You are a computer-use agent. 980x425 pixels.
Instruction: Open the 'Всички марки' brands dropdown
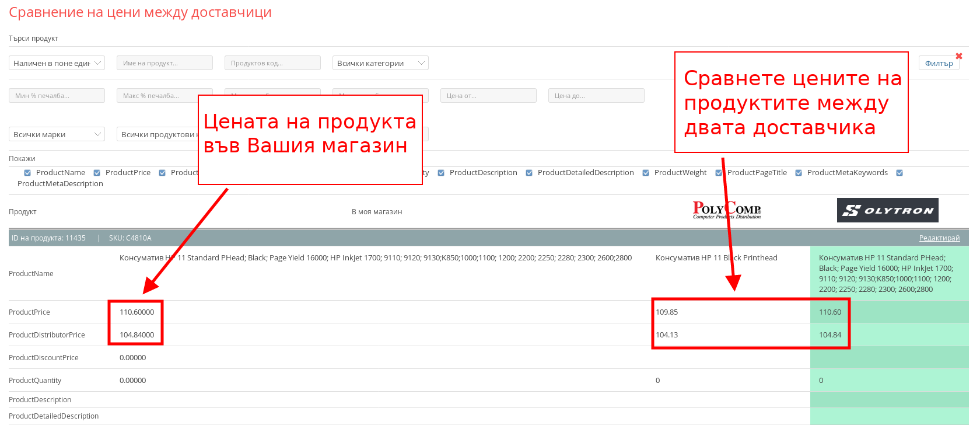coord(57,134)
